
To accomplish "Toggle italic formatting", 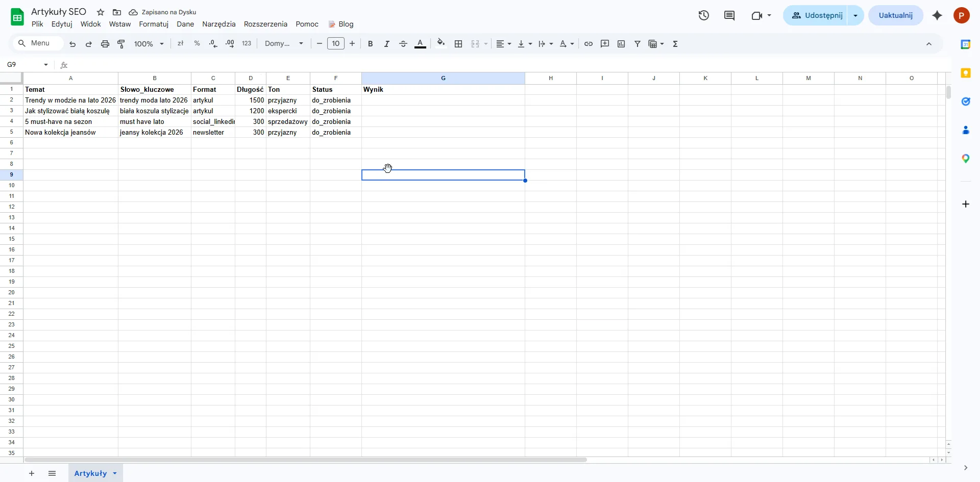I will tap(387, 44).
